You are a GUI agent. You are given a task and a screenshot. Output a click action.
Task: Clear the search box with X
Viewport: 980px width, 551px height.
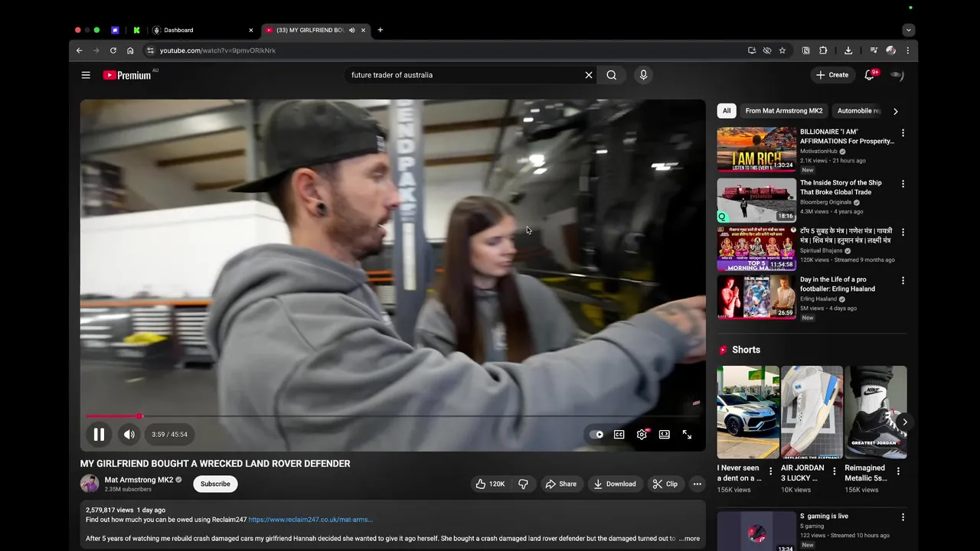pos(589,75)
